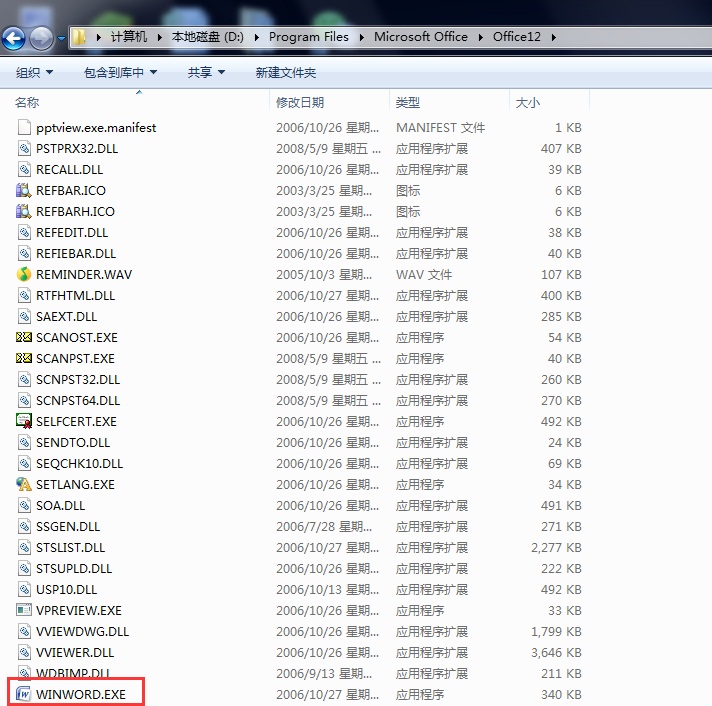Expand the arrow after Office12
This screenshot has height=706, width=712.
click(x=554, y=37)
